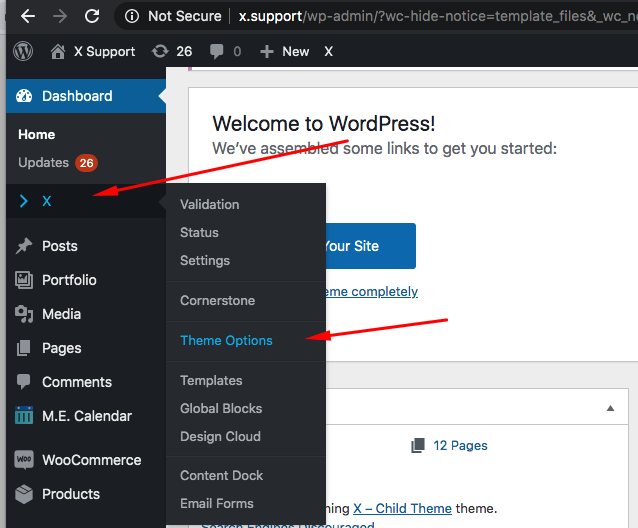Open the X item in admin bar
This screenshot has width=638, height=528.
click(x=328, y=51)
